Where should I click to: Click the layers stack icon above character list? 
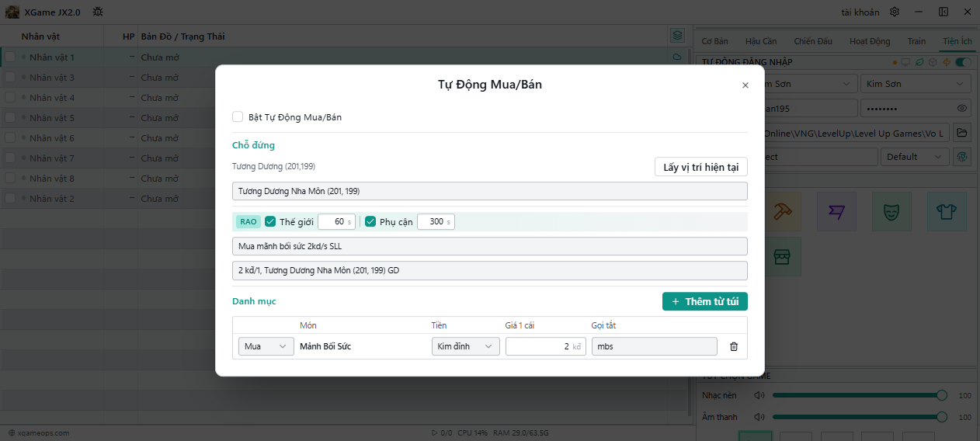tap(677, 36)
